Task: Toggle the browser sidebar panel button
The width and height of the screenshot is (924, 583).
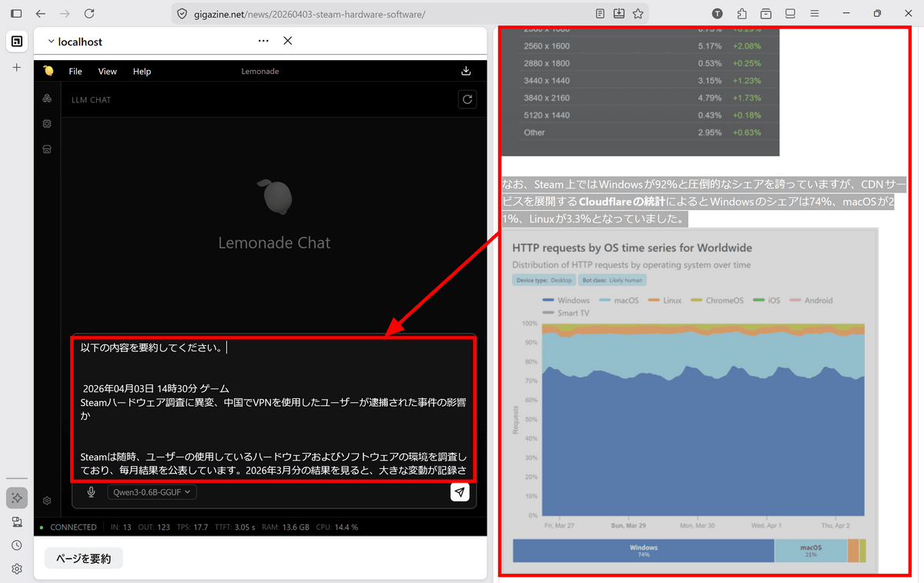Action: (x=16, y=14)
